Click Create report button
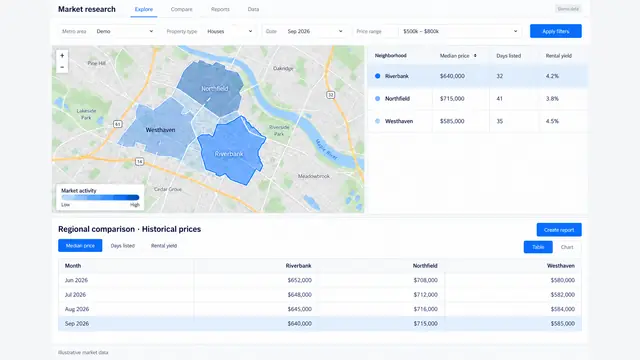The width and height of the screenshot is (640, 360). point(559,230)
